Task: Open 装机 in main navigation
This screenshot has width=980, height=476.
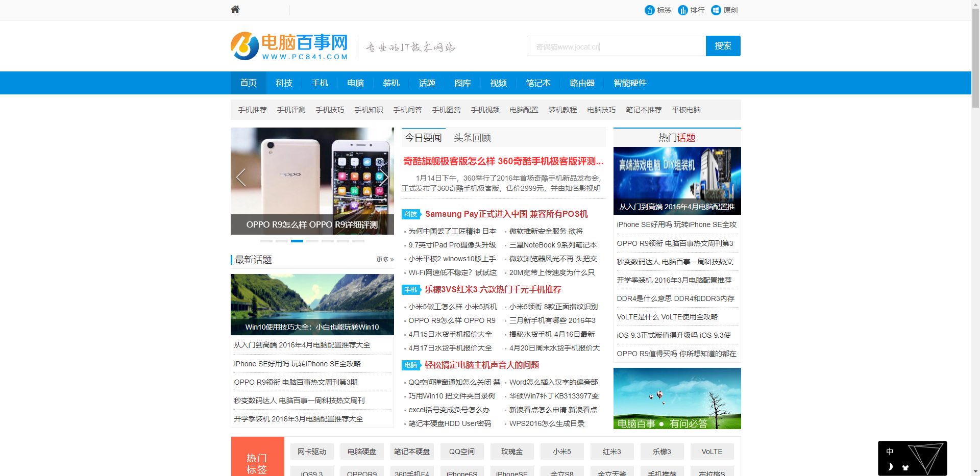Action: [x=391, y=83]
